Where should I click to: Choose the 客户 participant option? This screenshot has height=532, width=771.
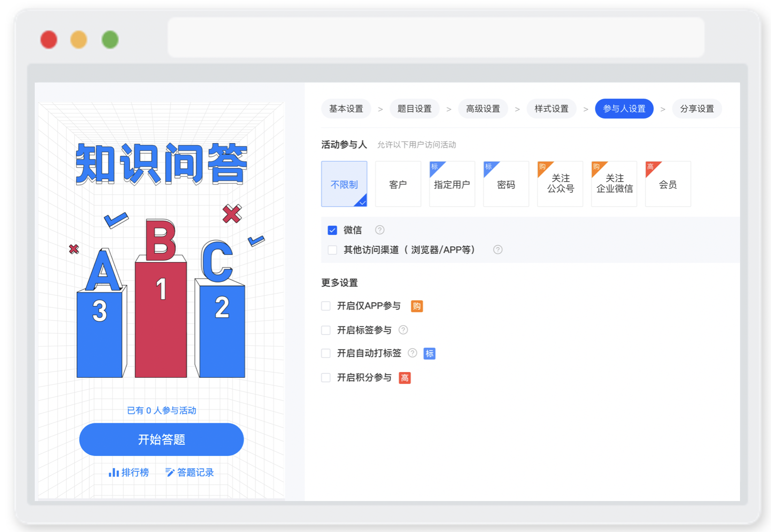398,184
